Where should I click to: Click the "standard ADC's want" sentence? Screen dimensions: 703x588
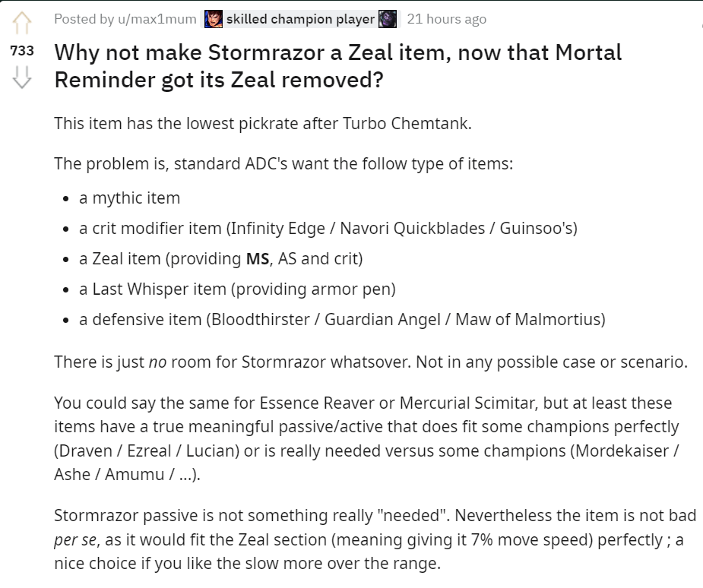pos(283,163)
